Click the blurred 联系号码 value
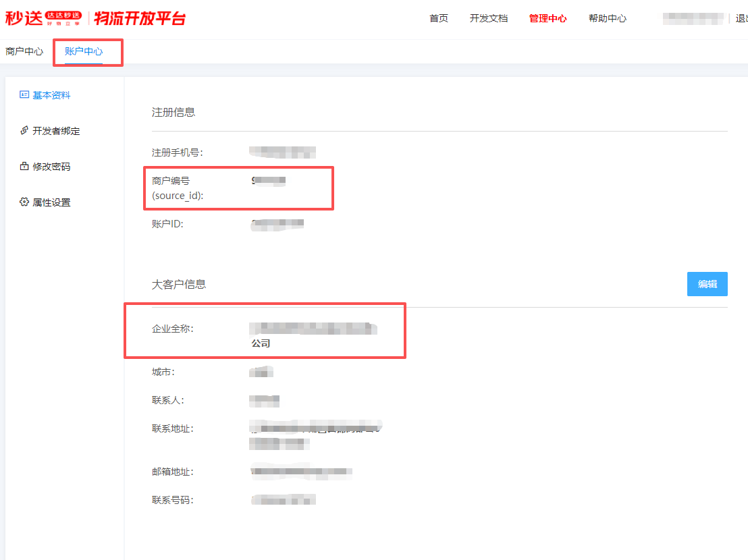 [x=284, y=500]
